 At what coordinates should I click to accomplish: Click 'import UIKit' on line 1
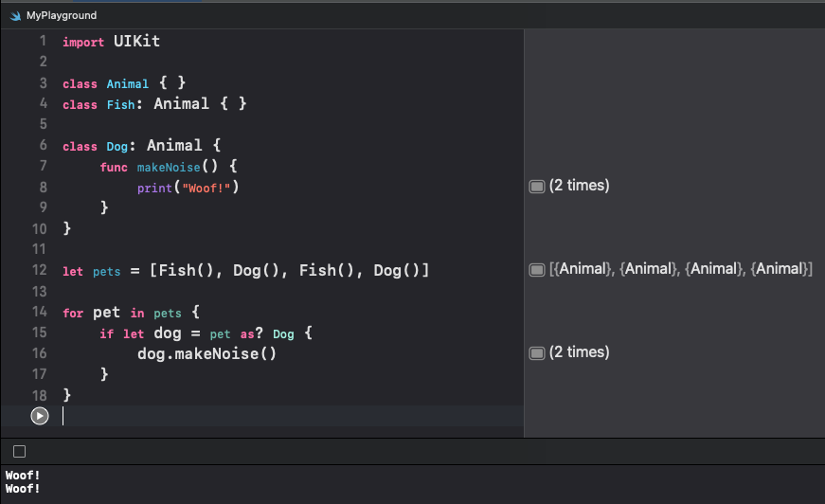[x=111, y=42]
